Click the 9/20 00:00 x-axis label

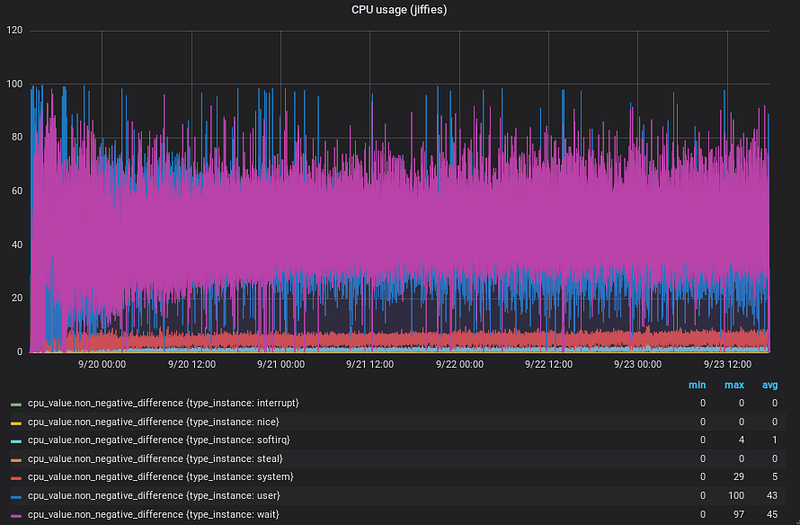tap(102, 364)
